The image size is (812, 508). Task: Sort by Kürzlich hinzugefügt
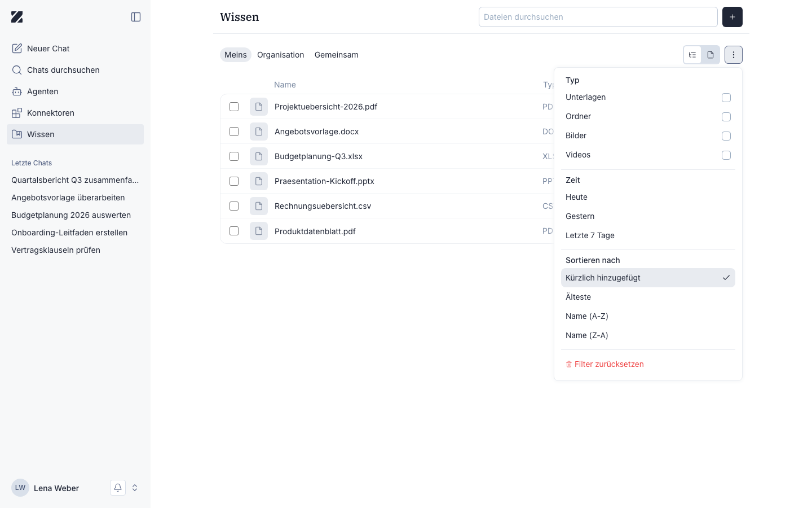tap(648, 278)
